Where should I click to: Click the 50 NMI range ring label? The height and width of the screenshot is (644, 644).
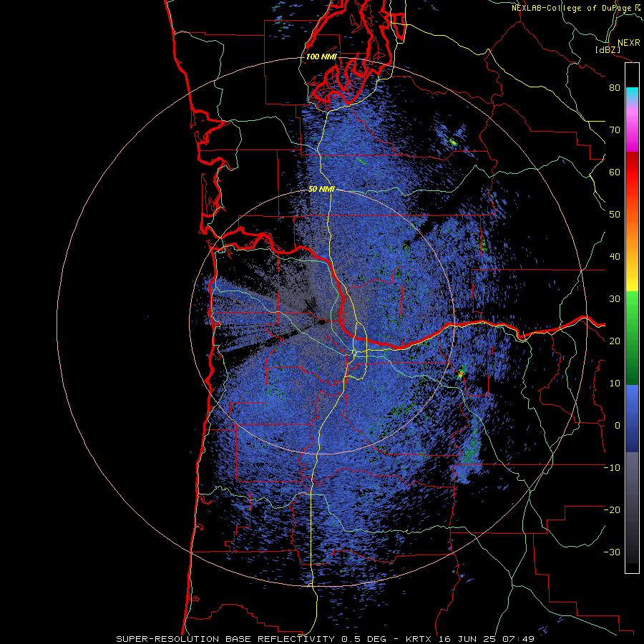pyautogui.click(x=321, y=190)
